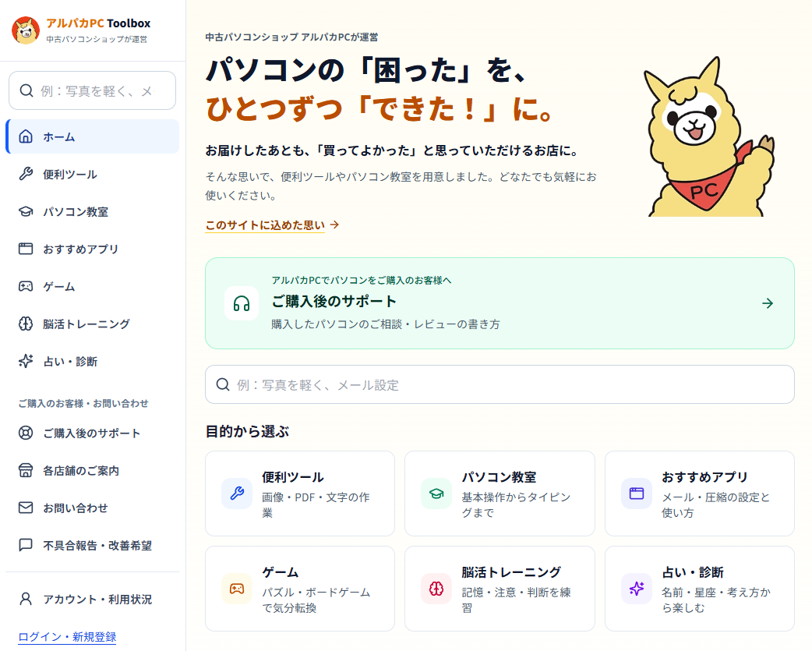812x651 pixels.
Task: Open ホーム in the sidebar
Action: click(92, 136)
